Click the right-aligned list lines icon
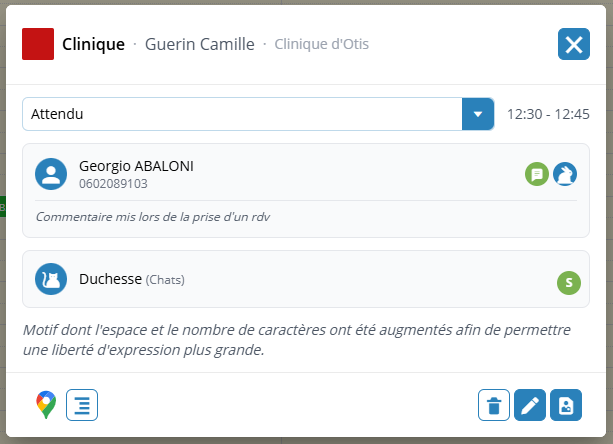The height and width of the screenshot is (444, 613). 82,405
